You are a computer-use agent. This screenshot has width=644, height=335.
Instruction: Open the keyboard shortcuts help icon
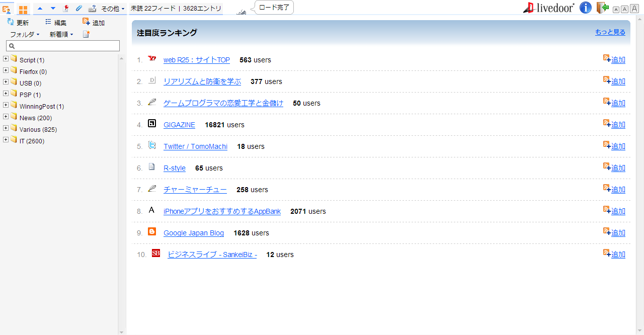click(x=92, y=9)
